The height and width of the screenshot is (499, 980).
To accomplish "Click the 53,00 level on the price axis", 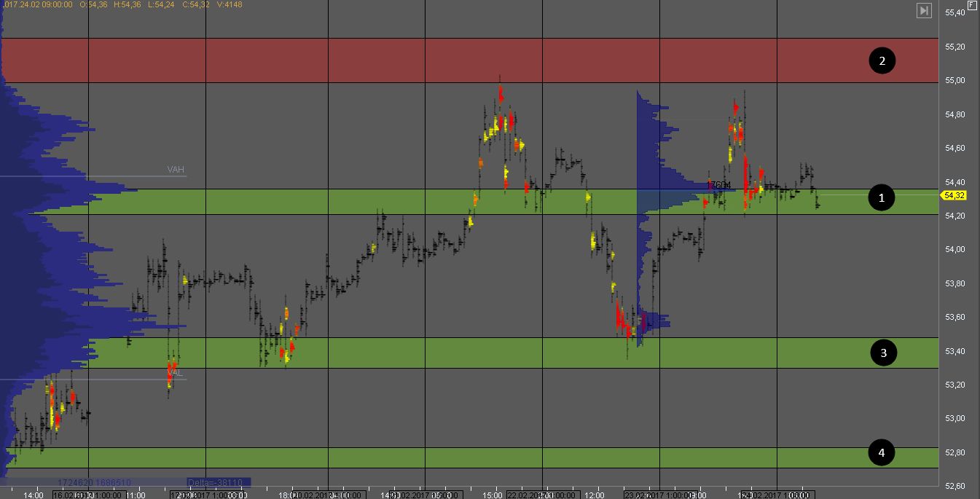I will pos(955,419).
